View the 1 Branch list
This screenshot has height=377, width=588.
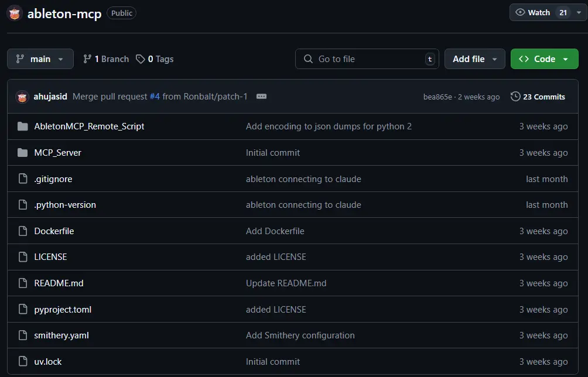tap(106, 59)
